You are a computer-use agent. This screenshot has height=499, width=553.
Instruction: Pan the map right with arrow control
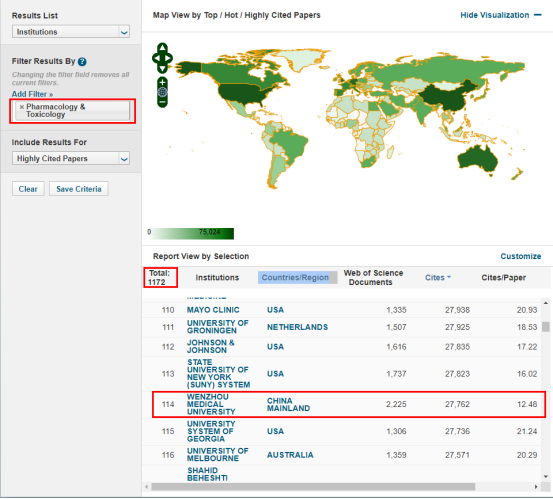(x=168, y=58)
